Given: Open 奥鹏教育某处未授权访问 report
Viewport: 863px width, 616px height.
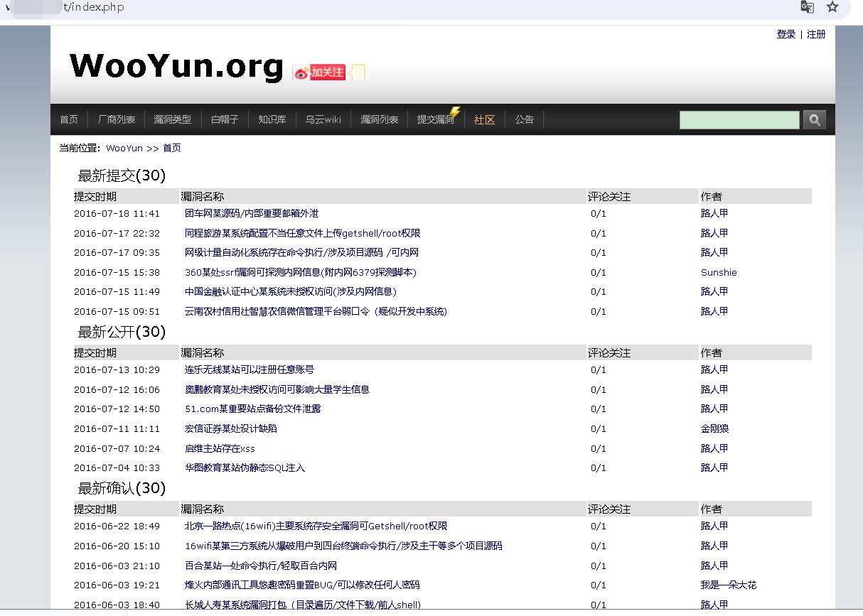Looking at the screenshot, I should click(277, 390).
